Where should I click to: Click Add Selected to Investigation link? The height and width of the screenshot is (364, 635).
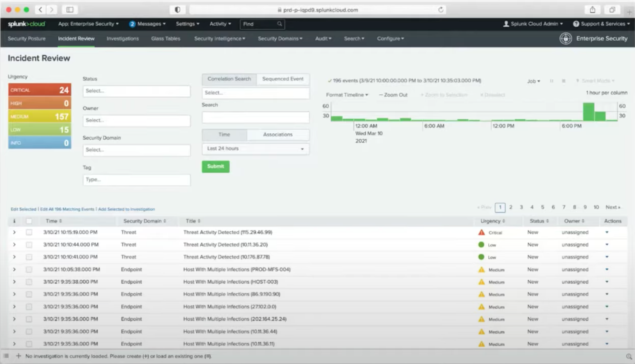click(127, 209)
